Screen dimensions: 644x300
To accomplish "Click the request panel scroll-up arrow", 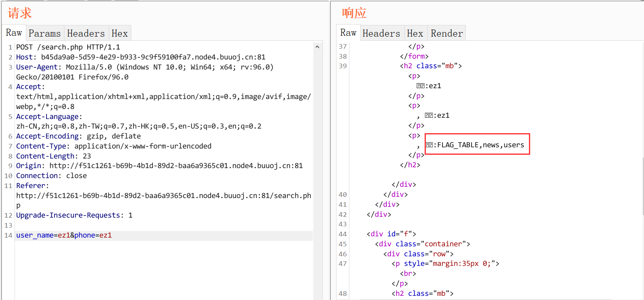I will pyautogui.click(x=317, y=47).
